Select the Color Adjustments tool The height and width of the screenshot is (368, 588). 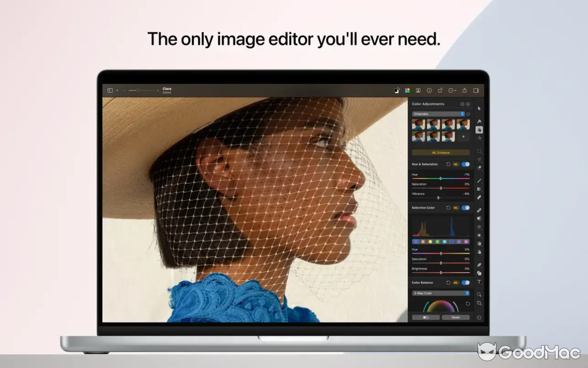point(479,130)
